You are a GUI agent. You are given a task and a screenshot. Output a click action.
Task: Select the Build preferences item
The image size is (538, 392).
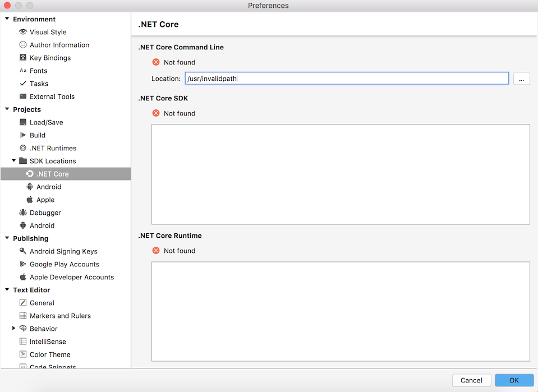coord(38,135)
